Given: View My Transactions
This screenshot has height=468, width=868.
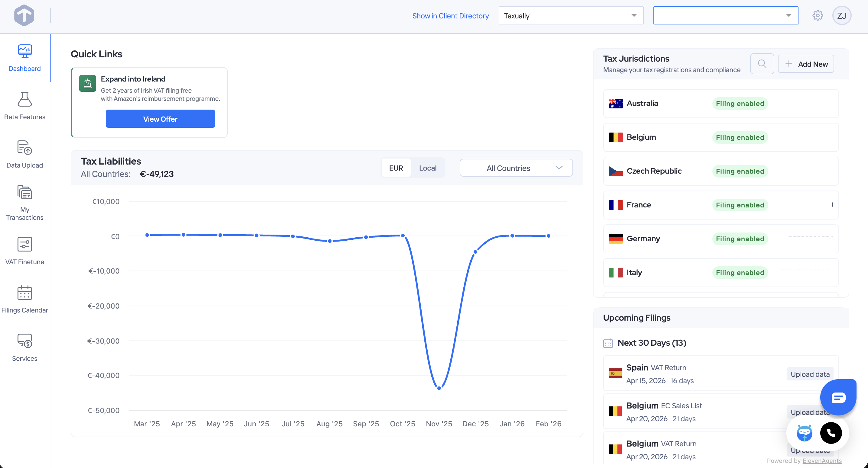Looking at the screenshot, I should [x=24, y=201].
